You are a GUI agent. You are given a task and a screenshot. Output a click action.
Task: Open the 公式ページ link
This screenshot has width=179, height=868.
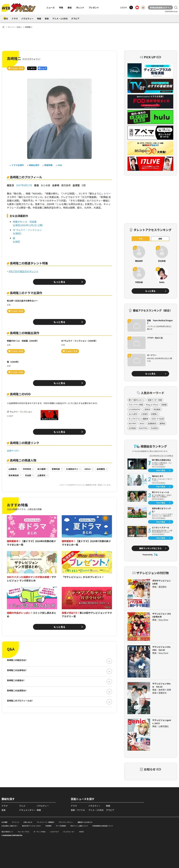(13, 450)
